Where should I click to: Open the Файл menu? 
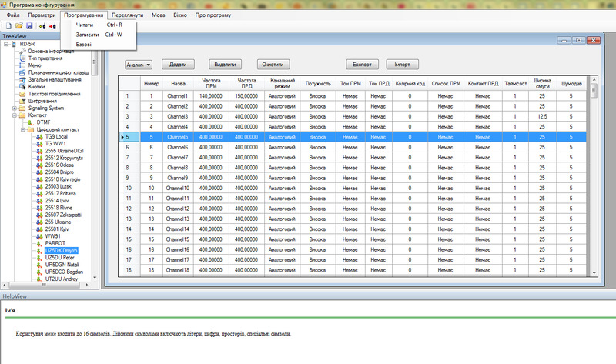pos(13,15)
